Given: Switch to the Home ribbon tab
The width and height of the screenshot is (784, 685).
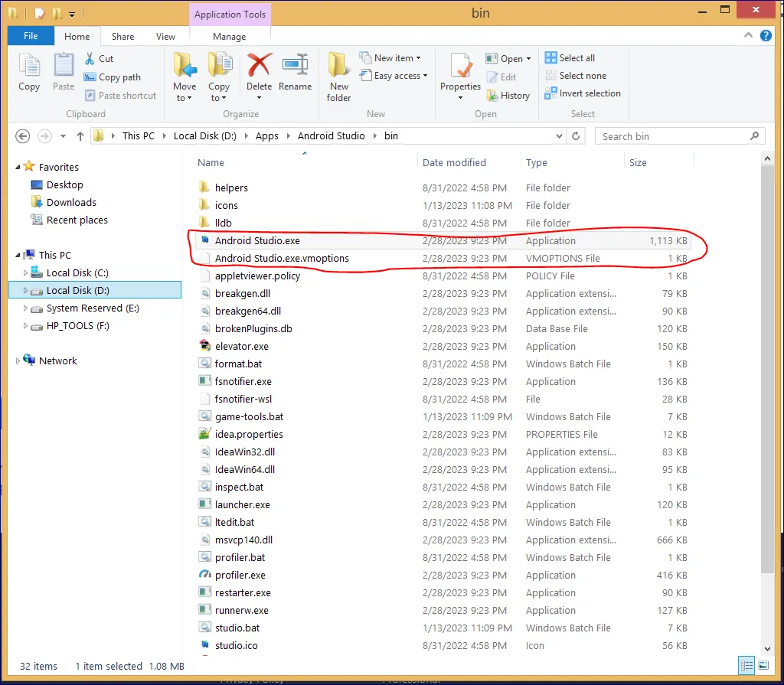Looking at the screenshot, I should pyautogui.click(x=77, y=36).
